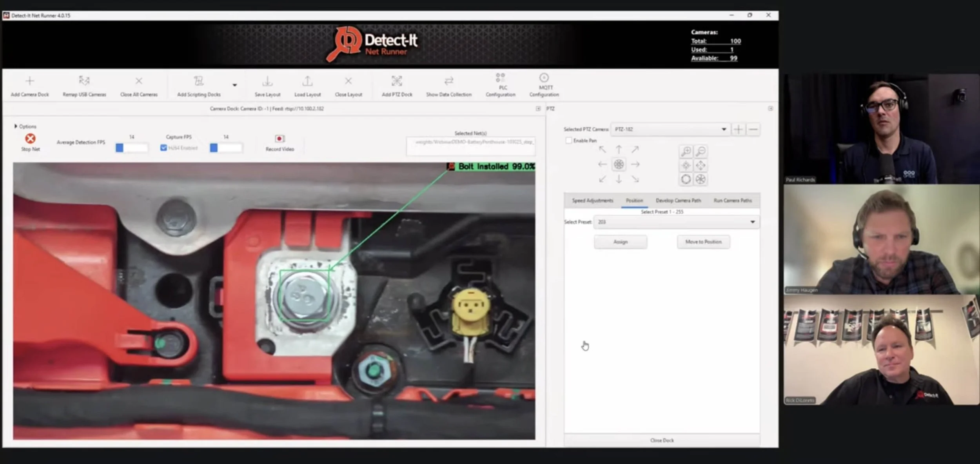Enable the Enable Pan checkbox
980x464 pixels.
pyautogui.click(x=568, y=140)
